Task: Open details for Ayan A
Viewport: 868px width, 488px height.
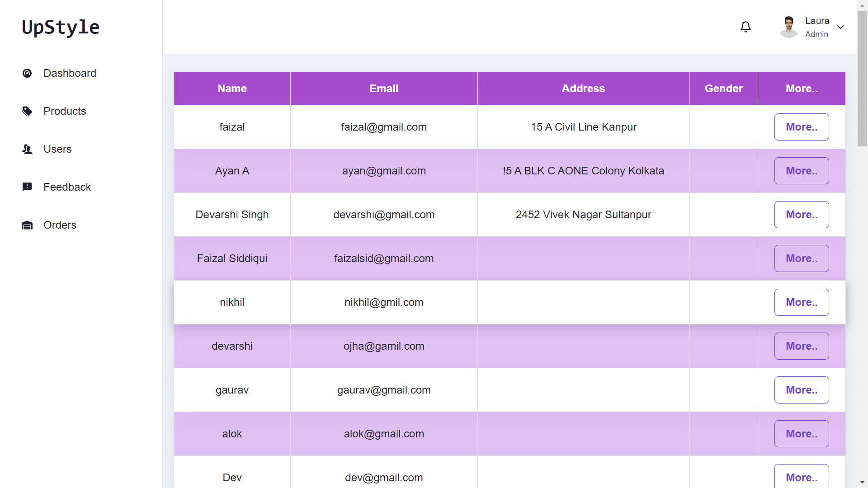Action: (801, 171)
